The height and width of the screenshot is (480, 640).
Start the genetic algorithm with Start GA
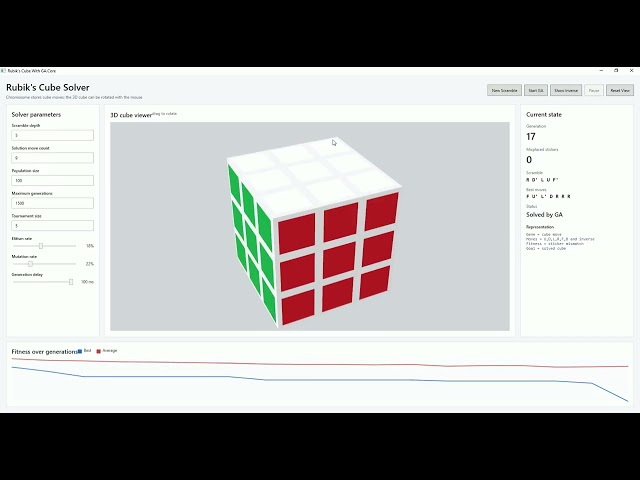tap(536, 90)
